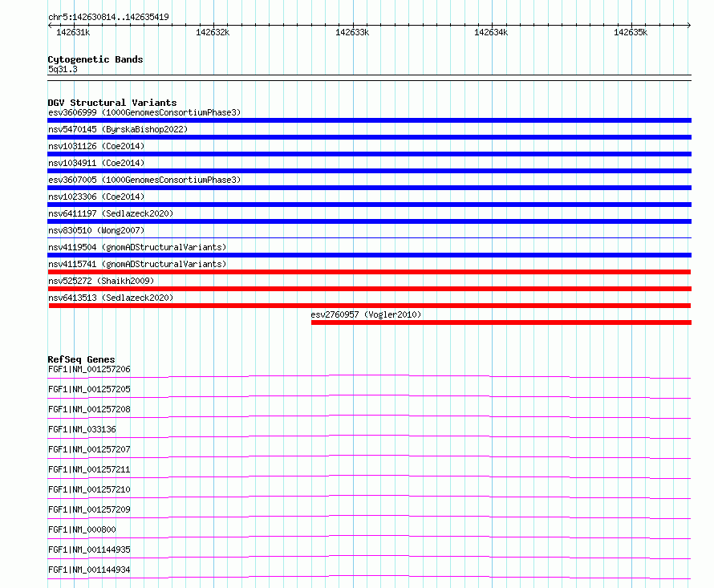Select the blue bar under nsv5470145
Viewport: 714px width, 588px height.
click(x=369, y=137)
